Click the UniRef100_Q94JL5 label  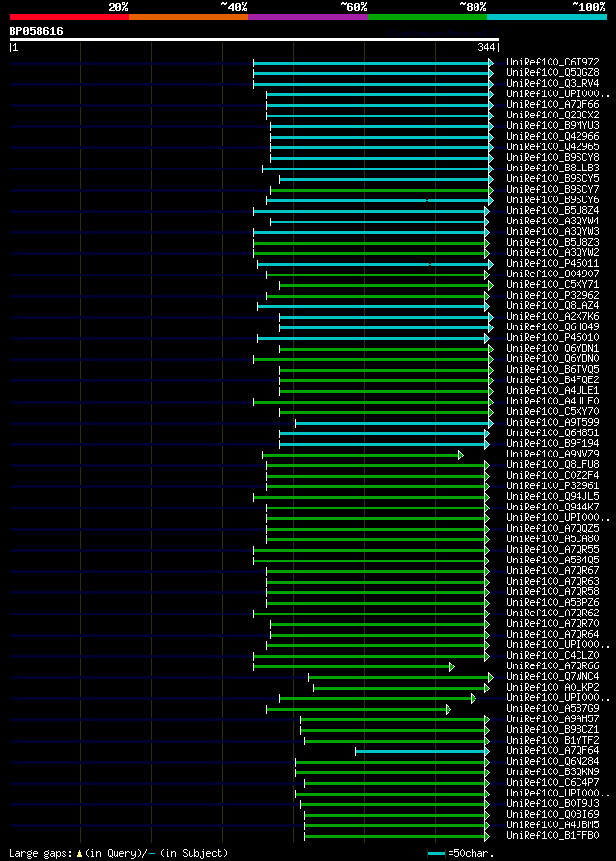552,496
